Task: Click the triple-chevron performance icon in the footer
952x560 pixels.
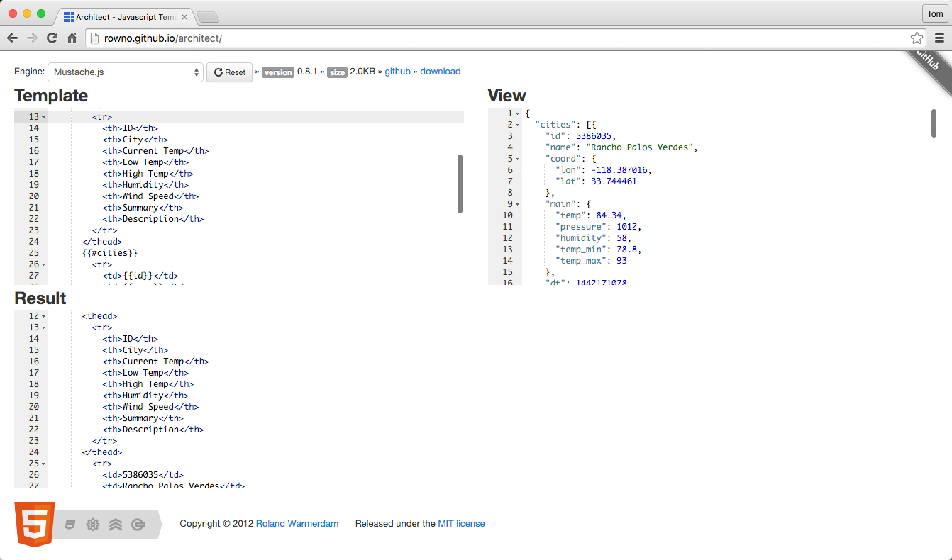Action: (x=116, y=525)
